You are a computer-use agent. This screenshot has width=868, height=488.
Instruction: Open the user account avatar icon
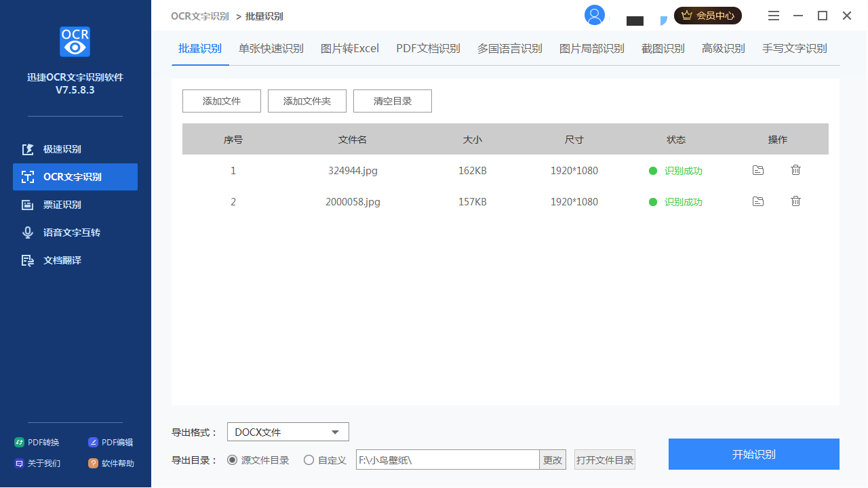coord(595,15)
